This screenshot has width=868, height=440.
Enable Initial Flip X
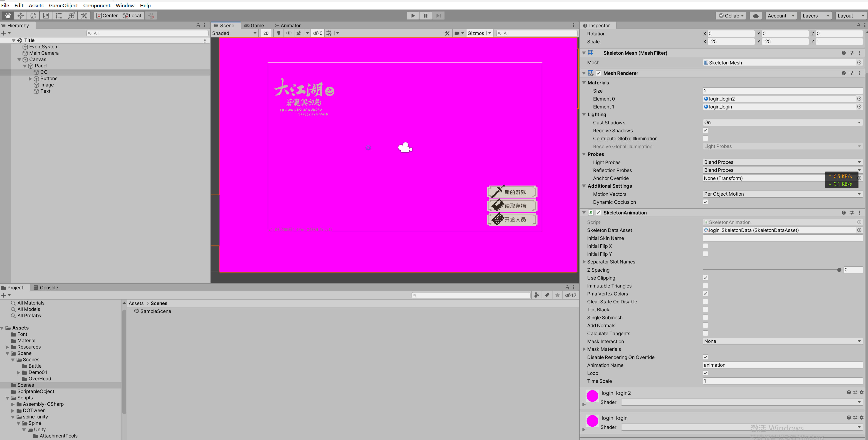pos(705,246)
